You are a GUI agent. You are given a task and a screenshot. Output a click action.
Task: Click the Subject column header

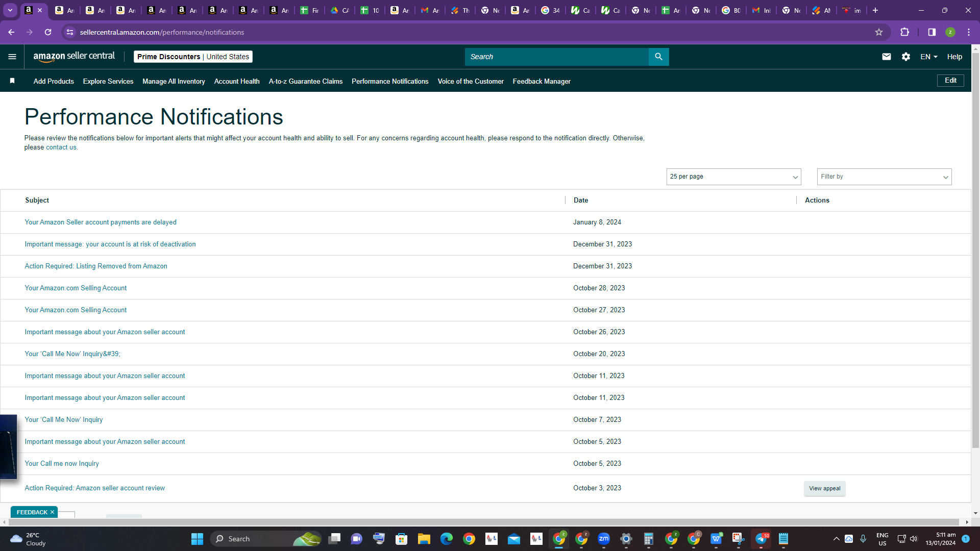pyautogui.click(x=37, y=201)
